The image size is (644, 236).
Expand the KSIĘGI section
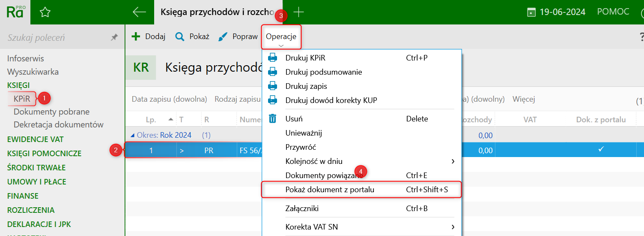tap(18, 85)
